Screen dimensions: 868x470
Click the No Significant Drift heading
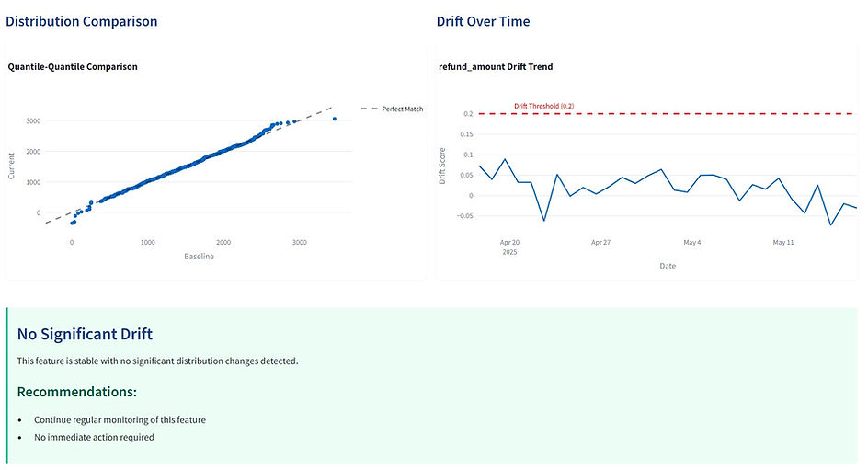[85, 334]
